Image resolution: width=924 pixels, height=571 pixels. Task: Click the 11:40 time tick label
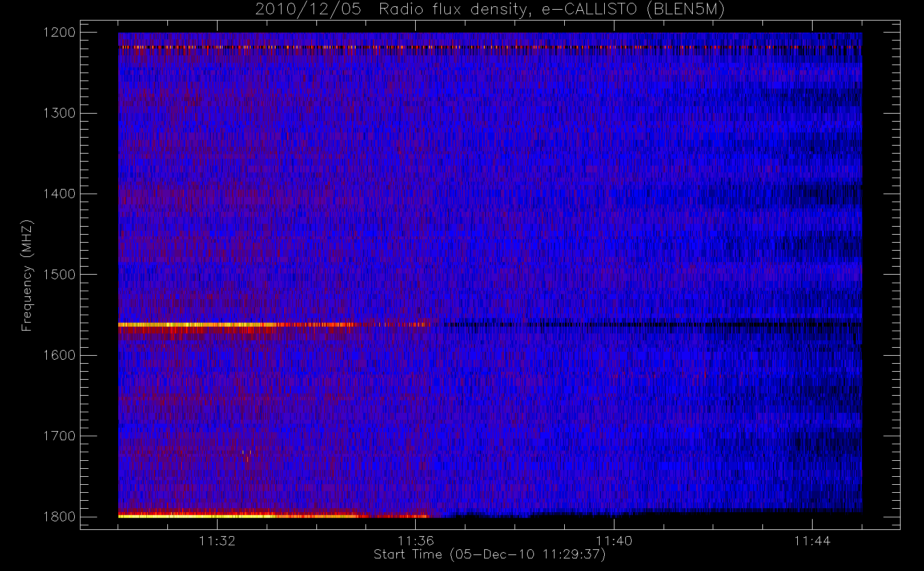pos(614,541)
